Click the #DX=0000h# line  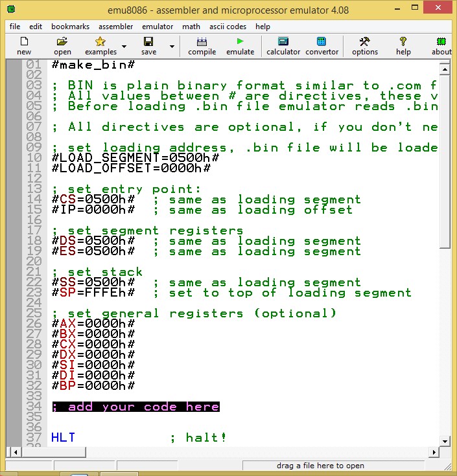pos(93,355)
